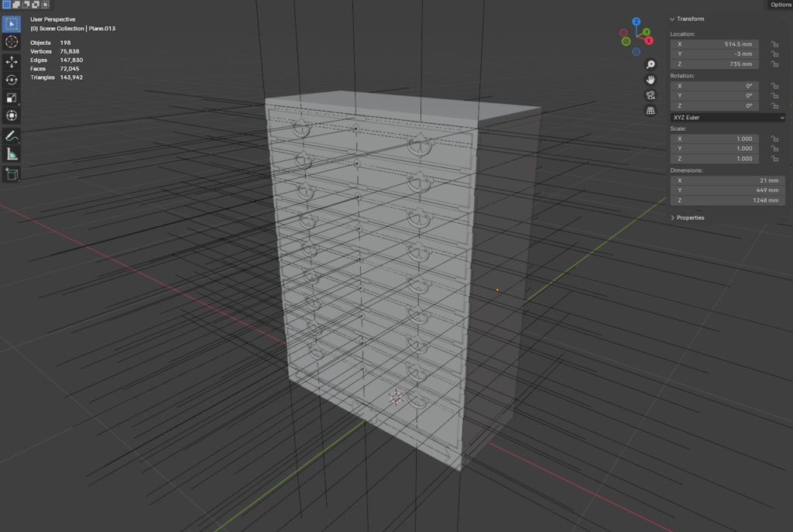793x532 pixels.
Task: Click the negative Y axis circle on gizmo
Action: coord(626,42)
